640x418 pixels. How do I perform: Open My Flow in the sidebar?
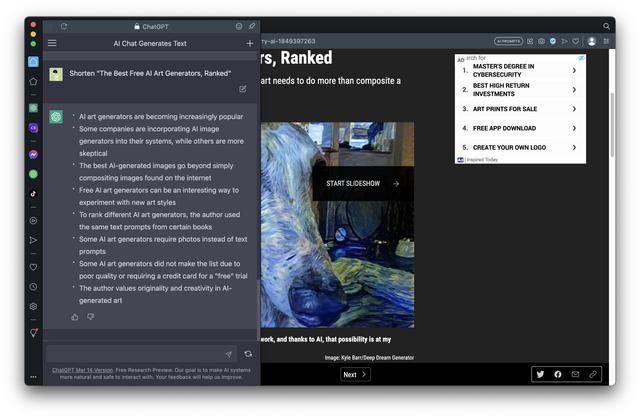point(33,240)
